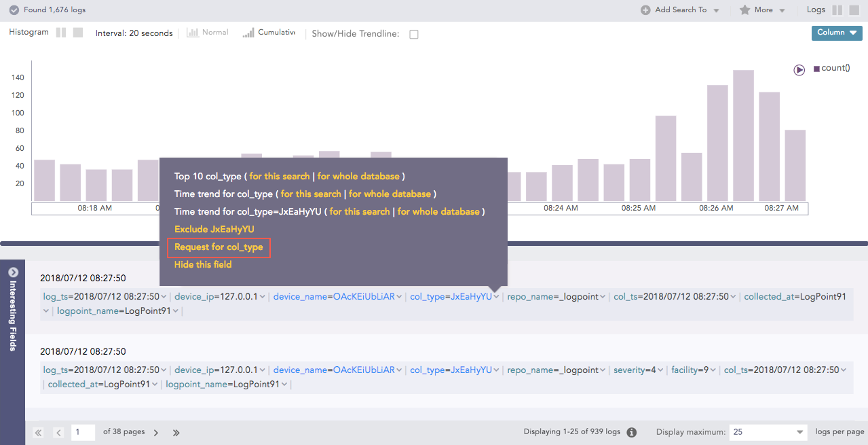The image size is (868, 445).
Task: Go to the next page of logs
Action: (x=156, y=432)
